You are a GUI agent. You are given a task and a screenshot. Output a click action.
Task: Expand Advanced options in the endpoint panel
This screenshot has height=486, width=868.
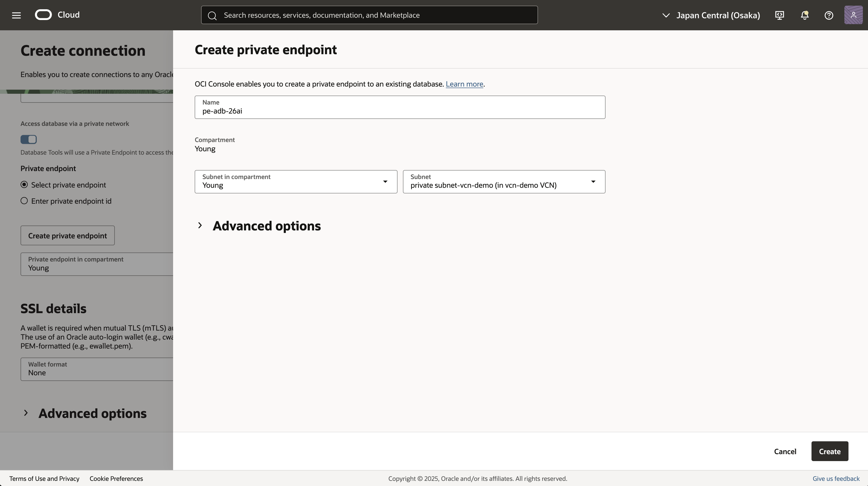pos(267,226)
